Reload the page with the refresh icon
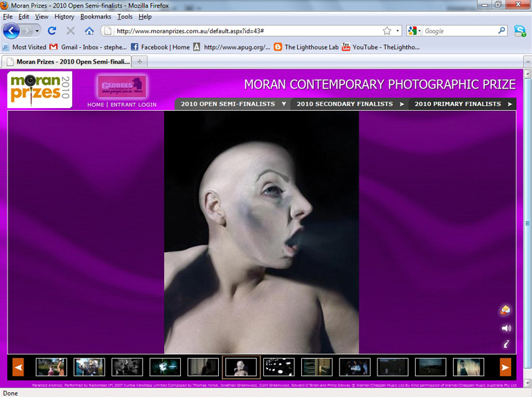 coord(52,31)
